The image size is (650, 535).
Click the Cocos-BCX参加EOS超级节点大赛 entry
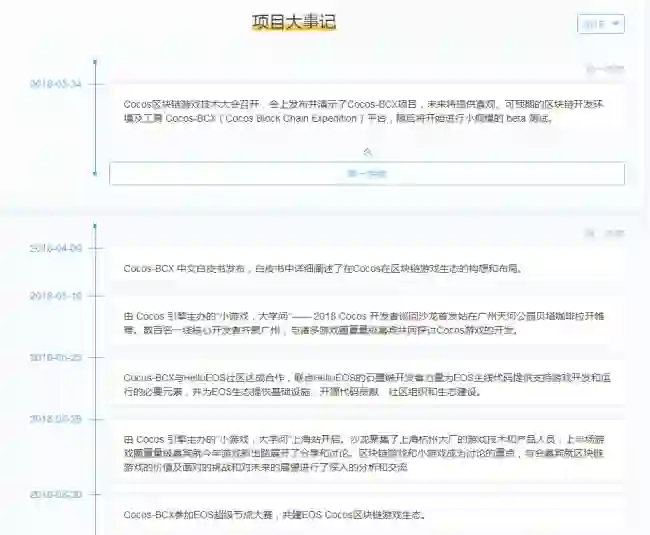pyautogui.click(x=275, y=515)
